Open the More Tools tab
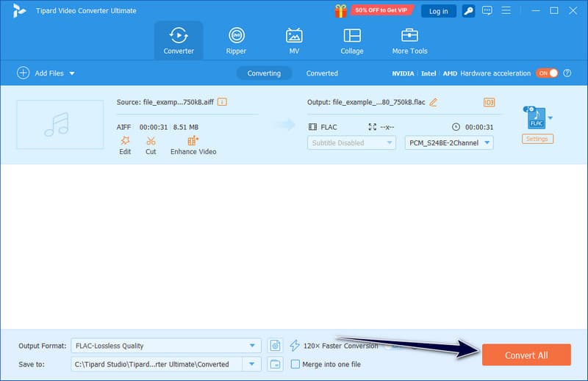The width and height of the screenshot is (588, 381). point(409,41)
